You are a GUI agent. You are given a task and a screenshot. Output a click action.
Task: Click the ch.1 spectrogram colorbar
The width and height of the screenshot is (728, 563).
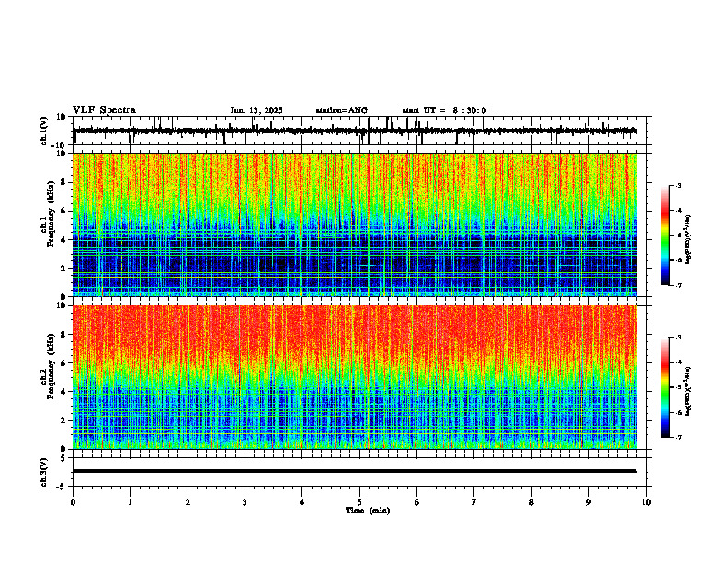(x=665, y=236)
